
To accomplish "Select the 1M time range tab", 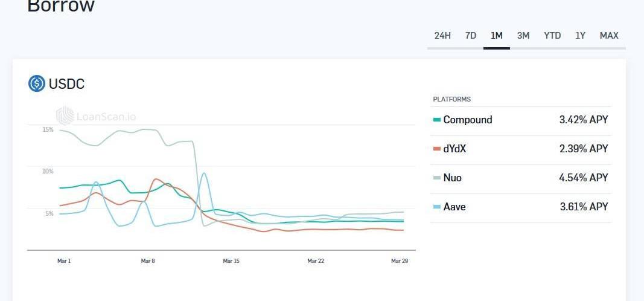I will point(497,36).
